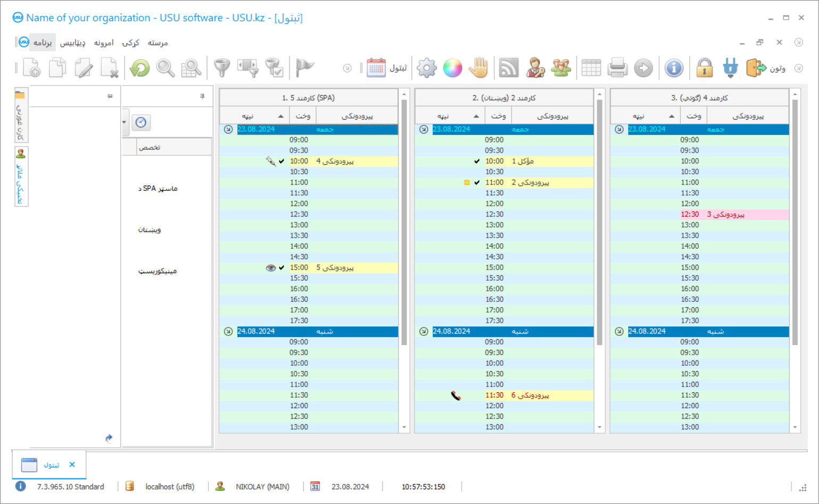Open the مرسته menu
This screenshot has width=819, height=504.
coord(157,43)
